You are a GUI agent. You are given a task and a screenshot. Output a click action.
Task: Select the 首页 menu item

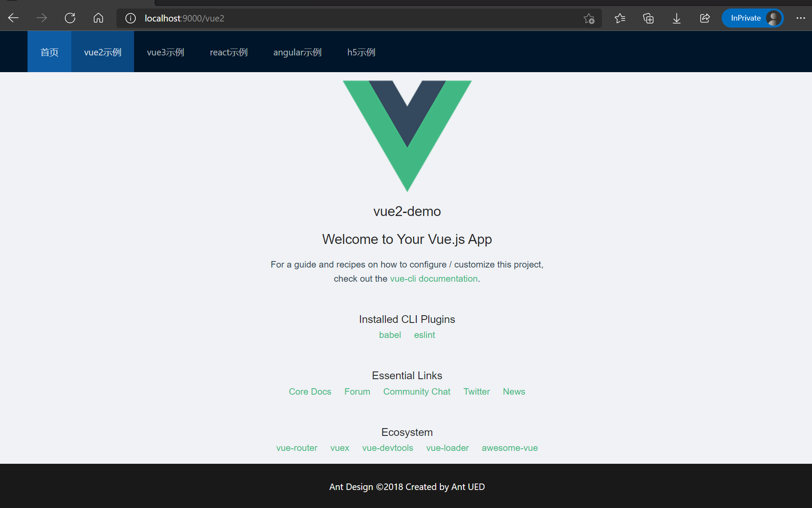click(x=49, y=52)
